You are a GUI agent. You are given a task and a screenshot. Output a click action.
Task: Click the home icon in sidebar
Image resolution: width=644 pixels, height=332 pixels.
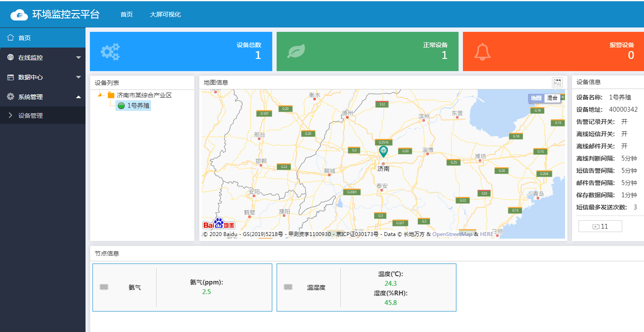coord(10,38)
